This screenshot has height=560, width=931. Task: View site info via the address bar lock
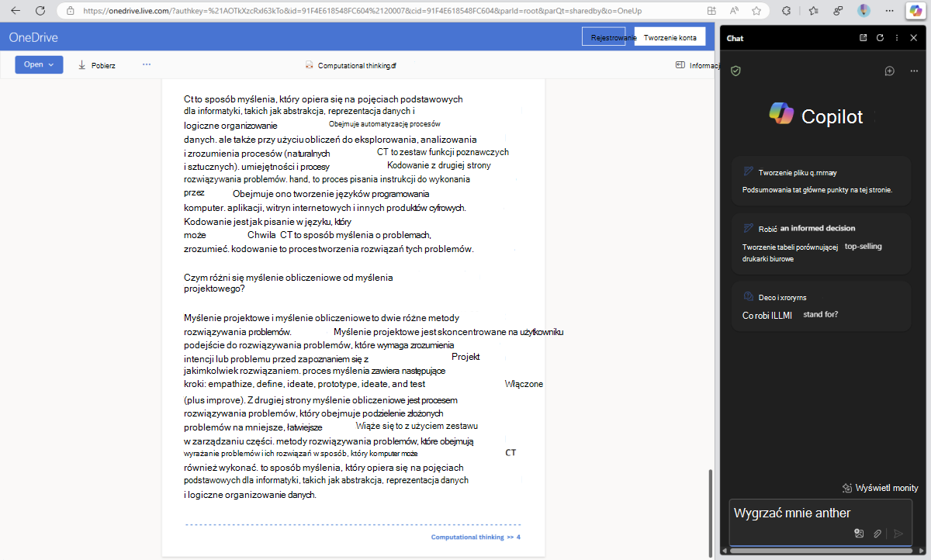[x=71, y=11]
